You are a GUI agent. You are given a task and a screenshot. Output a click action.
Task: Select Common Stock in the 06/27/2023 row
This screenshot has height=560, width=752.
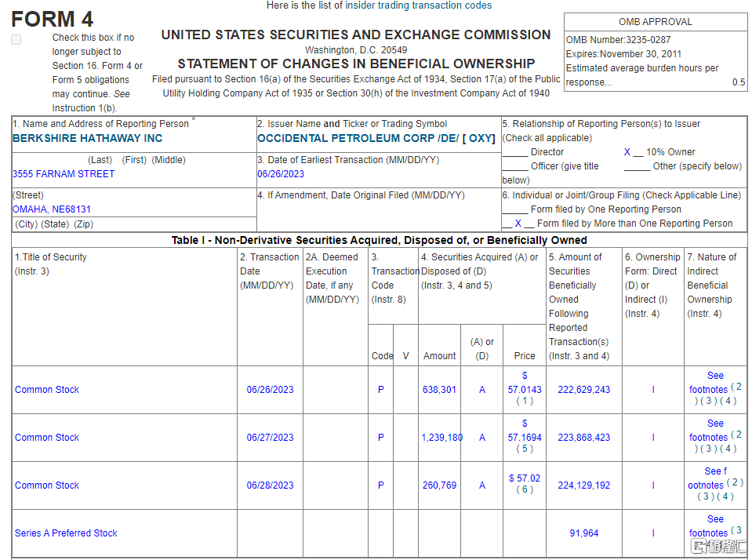coord(46,438)
